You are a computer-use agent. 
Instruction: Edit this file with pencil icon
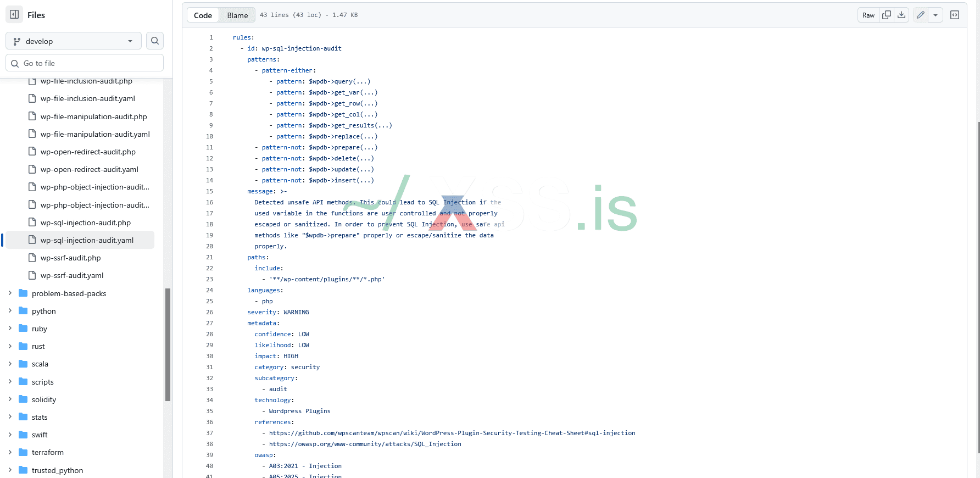pos(921,15)
